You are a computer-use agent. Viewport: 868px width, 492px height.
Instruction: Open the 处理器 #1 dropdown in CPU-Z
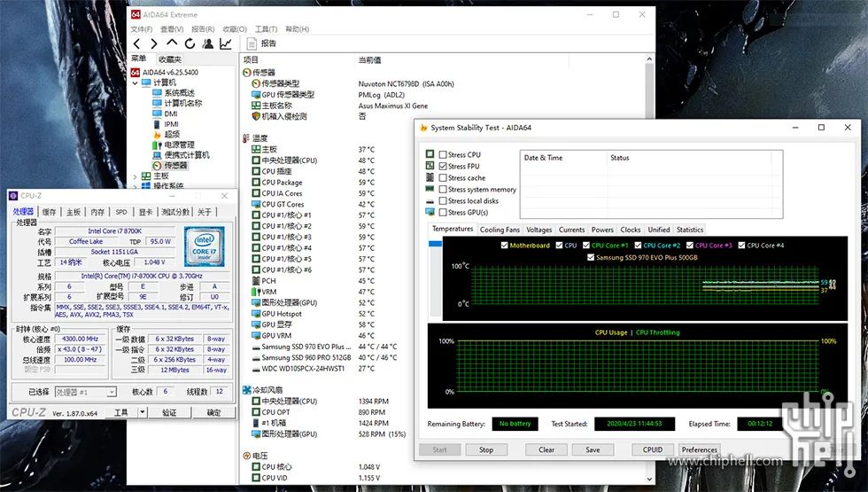[x=85, y=392]
